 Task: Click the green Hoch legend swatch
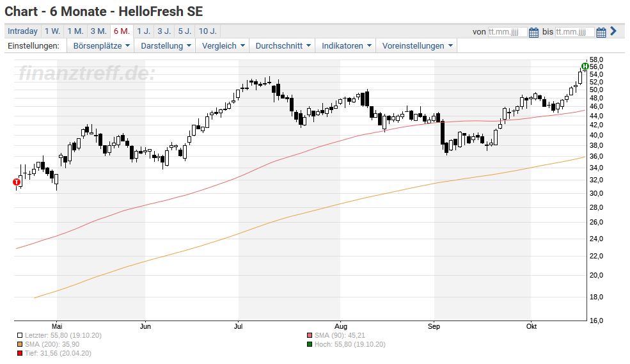[x=310, y=344]
